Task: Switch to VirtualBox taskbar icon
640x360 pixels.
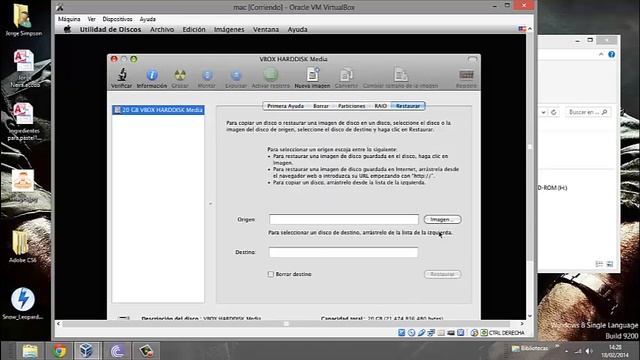Action: click(86, 351)
